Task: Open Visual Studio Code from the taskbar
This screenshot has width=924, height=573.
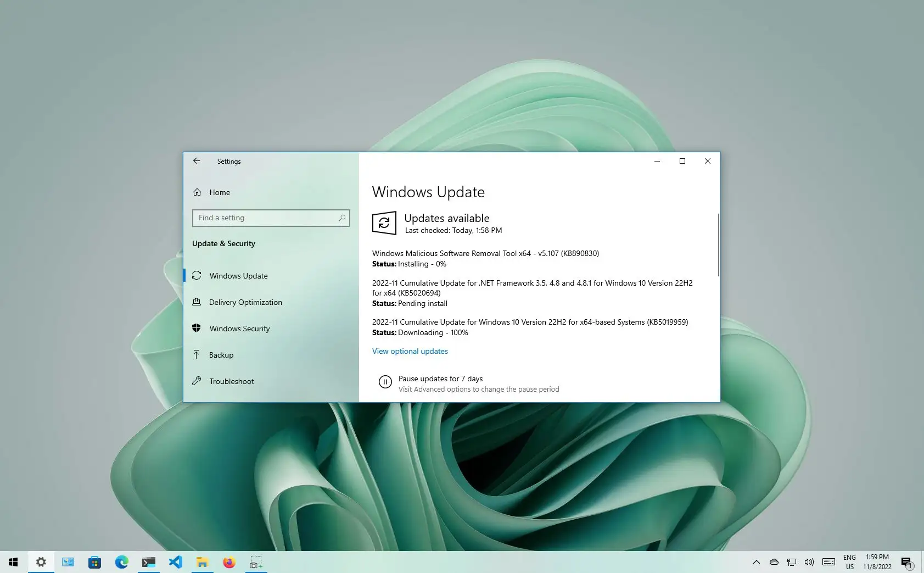Action: coord(175,562)
